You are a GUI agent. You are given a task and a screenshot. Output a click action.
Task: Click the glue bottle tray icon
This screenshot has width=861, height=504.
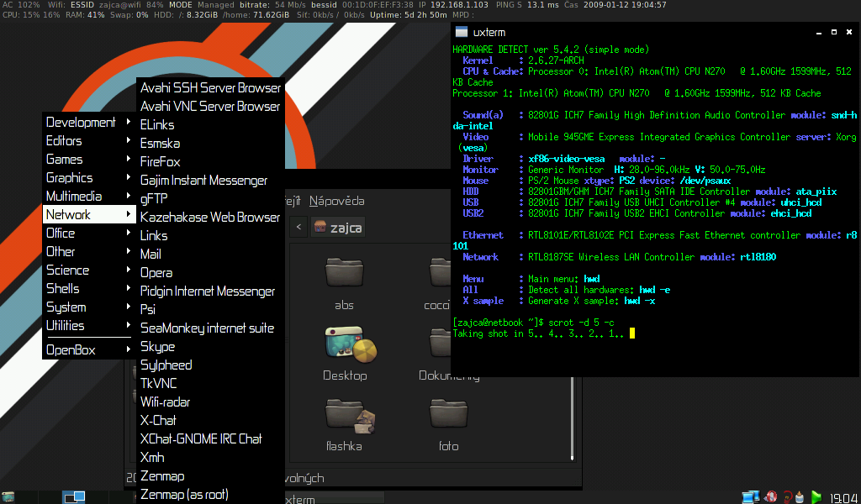click(800, 497)
